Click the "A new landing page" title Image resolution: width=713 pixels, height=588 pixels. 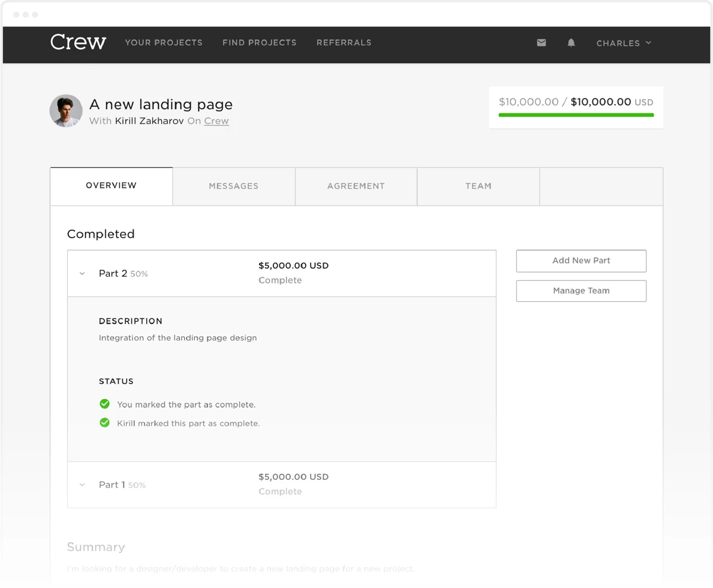(161, 105)
